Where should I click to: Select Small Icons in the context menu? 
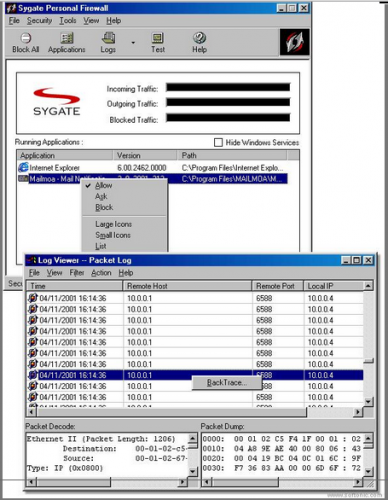click(x=113, y=235)
